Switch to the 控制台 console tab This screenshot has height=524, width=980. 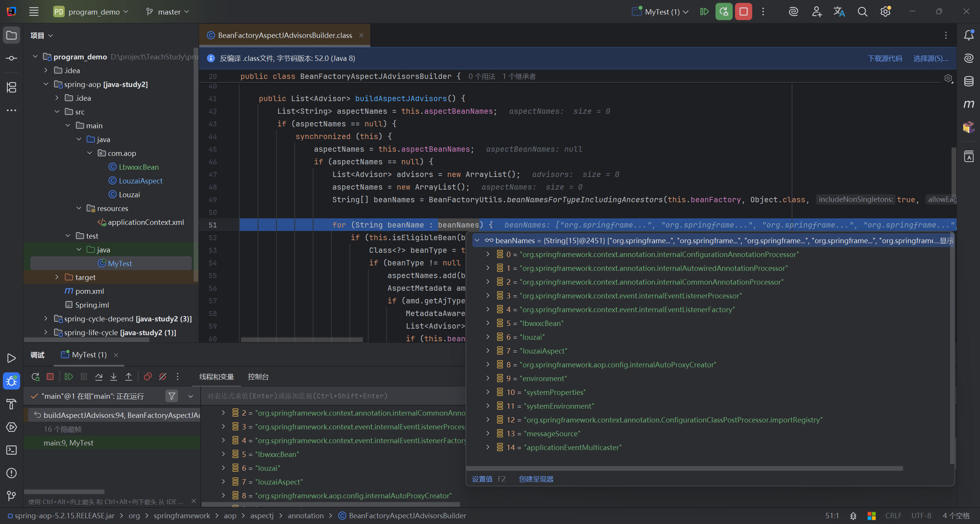[x=258, y=377]
